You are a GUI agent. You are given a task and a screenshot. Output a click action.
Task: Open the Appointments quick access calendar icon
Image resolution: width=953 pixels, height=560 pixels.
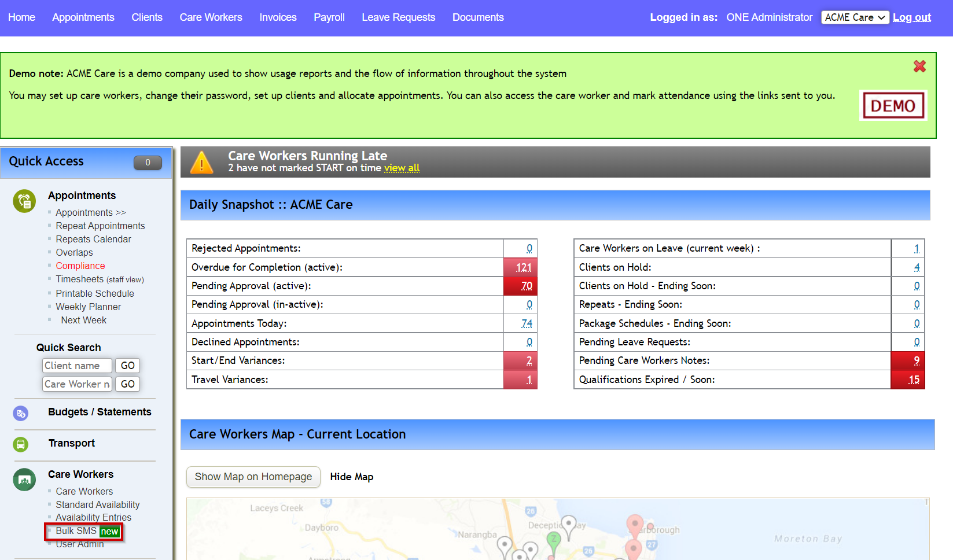point(24,201)
